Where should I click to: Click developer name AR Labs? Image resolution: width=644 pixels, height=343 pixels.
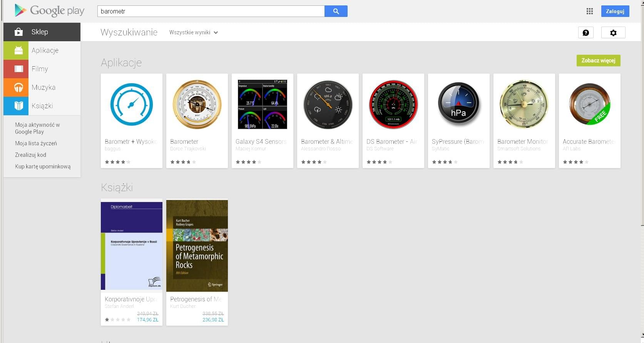point(572,149)
